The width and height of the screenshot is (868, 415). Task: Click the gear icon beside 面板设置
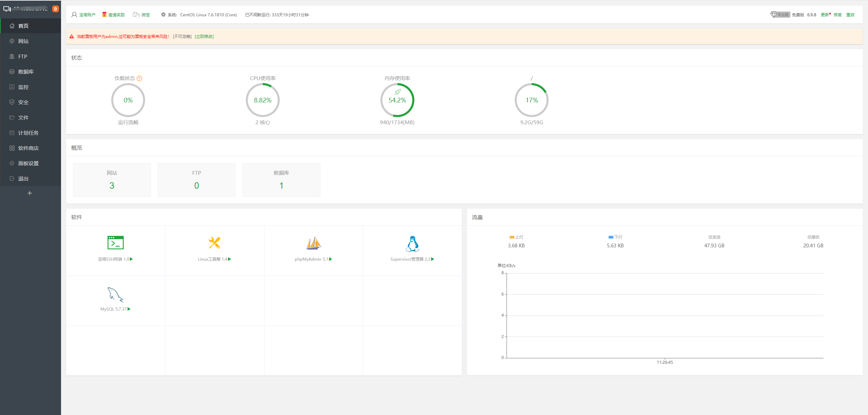tap(12, 163)
